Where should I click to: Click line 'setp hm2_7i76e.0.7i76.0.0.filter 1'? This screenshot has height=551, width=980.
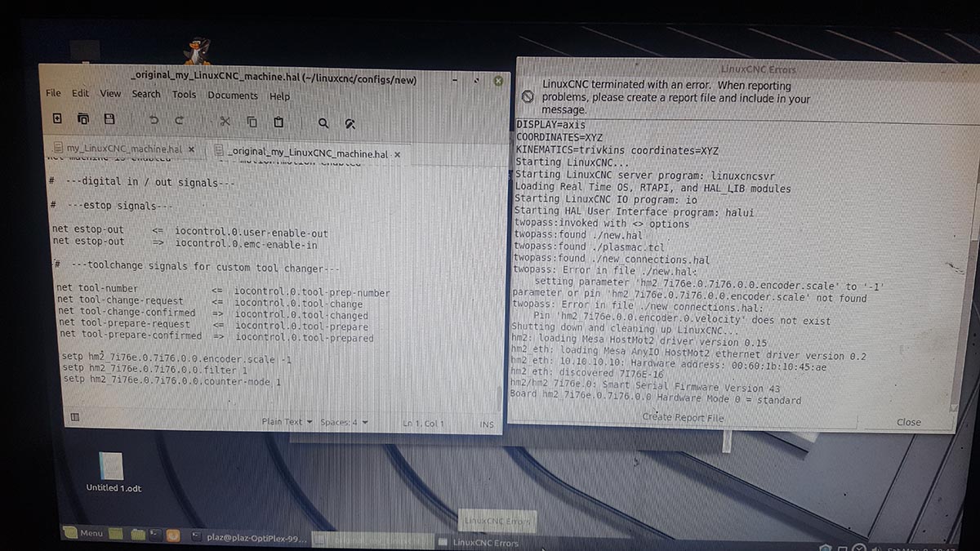pyautogui.click(x=155, y=370)
